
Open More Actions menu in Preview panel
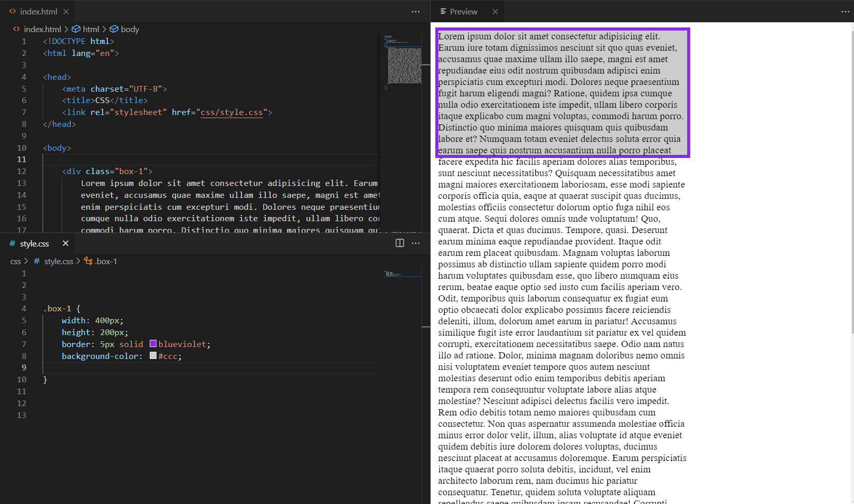[845, 11]
